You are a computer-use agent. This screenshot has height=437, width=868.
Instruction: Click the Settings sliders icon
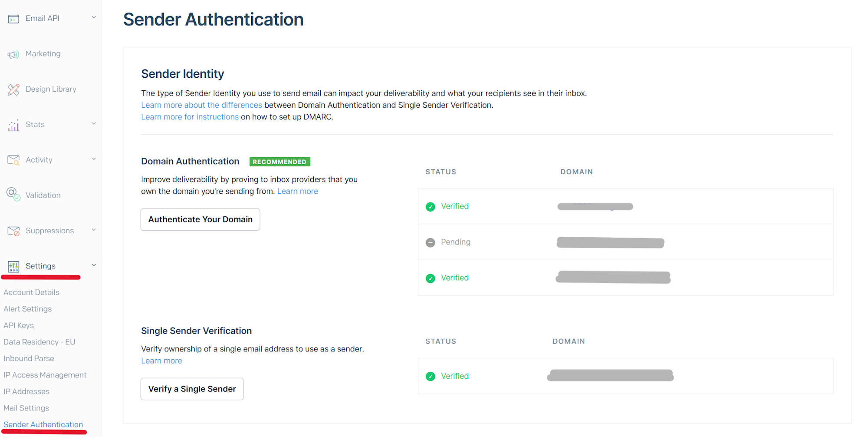tap(13, 266)
